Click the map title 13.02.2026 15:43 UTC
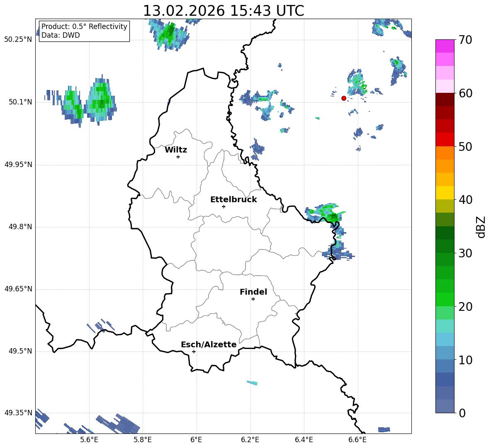491x448 pixels. (224, 11)
